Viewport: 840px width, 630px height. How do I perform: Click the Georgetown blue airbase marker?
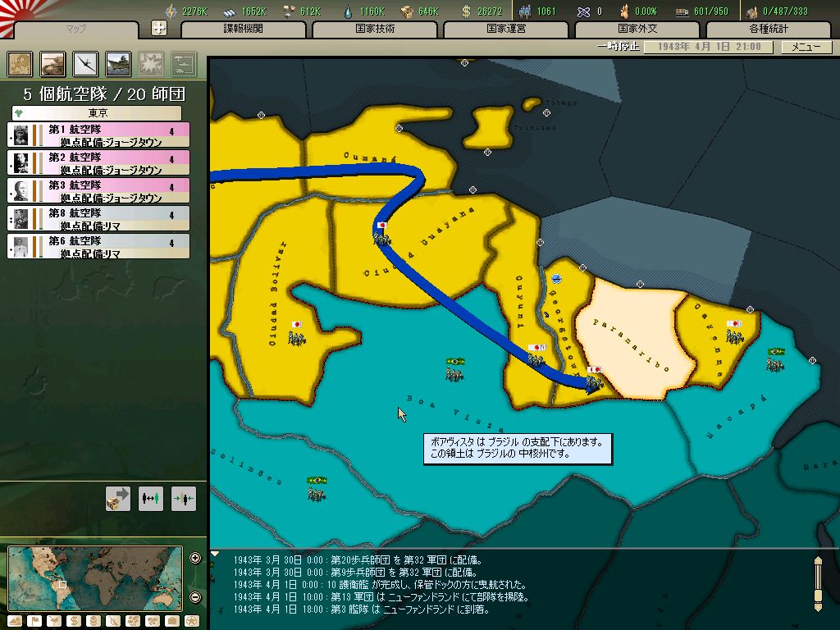(556, 279)
